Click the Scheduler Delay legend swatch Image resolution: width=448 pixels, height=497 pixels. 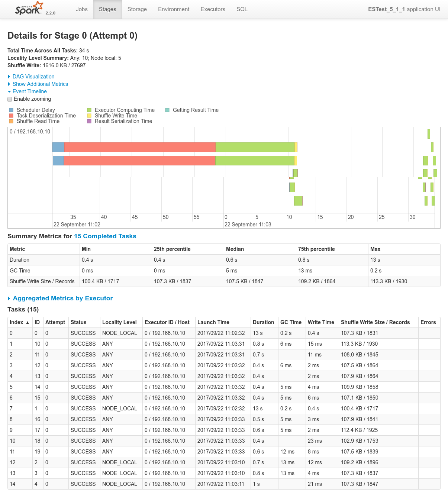coord(11,110)
